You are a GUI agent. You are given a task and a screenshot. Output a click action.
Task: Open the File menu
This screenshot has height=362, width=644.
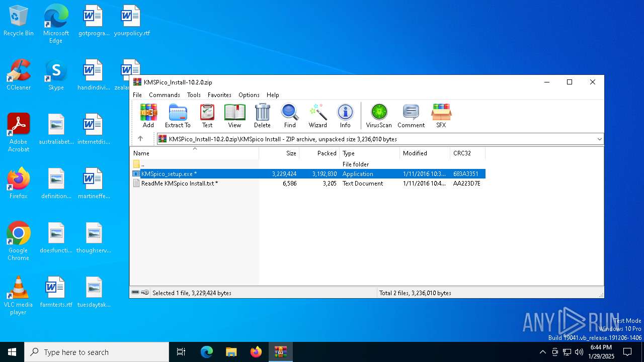137,95
